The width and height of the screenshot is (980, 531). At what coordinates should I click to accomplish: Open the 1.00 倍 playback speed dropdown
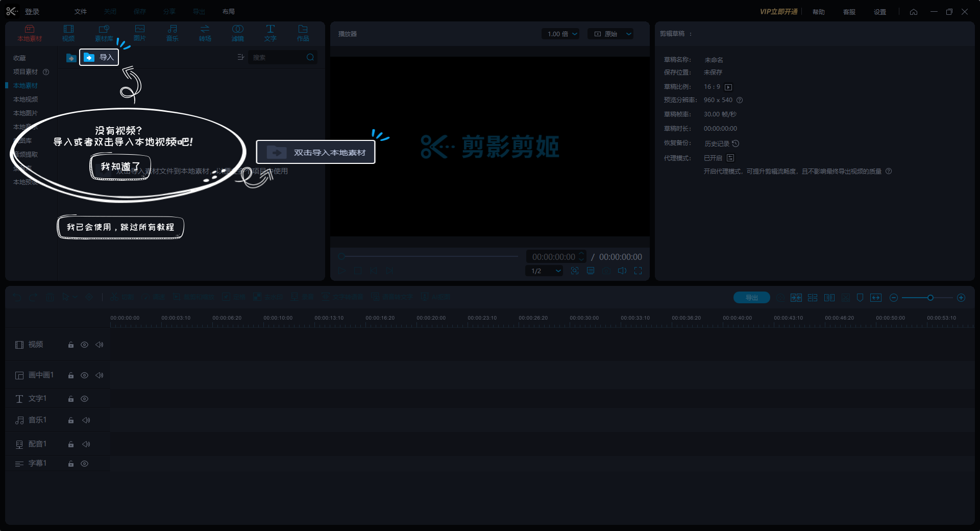click(561, 34)
